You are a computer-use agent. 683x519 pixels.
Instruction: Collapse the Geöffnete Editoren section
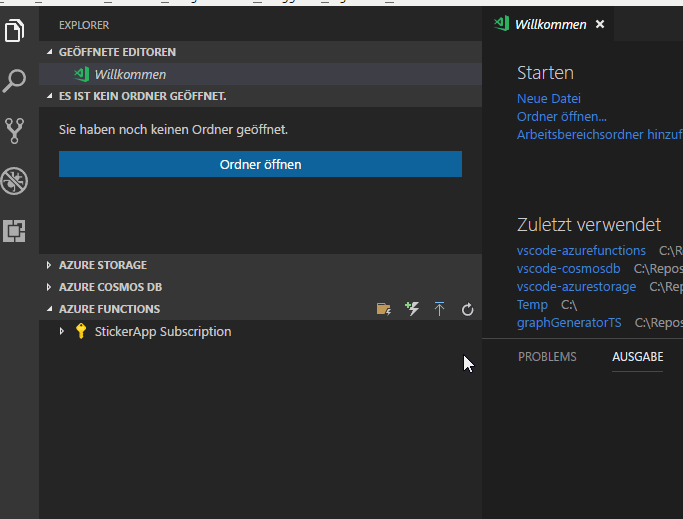[x=49, y=52]
